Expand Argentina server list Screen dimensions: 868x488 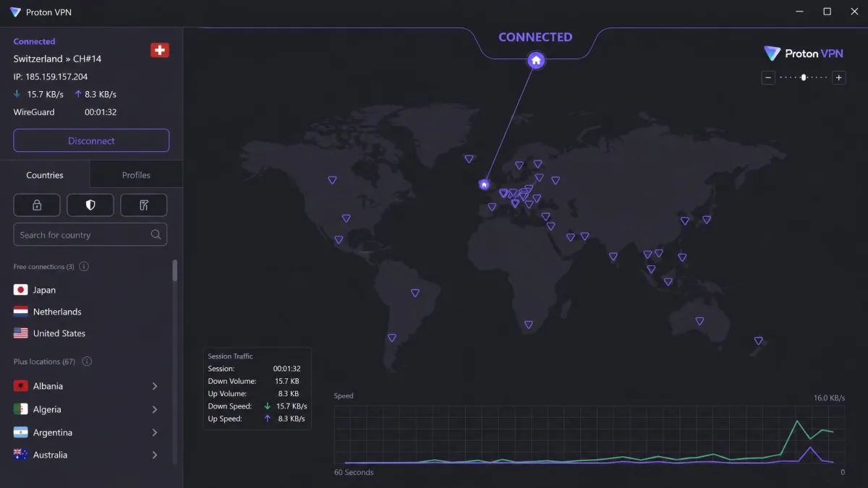[x=155, y=432]
